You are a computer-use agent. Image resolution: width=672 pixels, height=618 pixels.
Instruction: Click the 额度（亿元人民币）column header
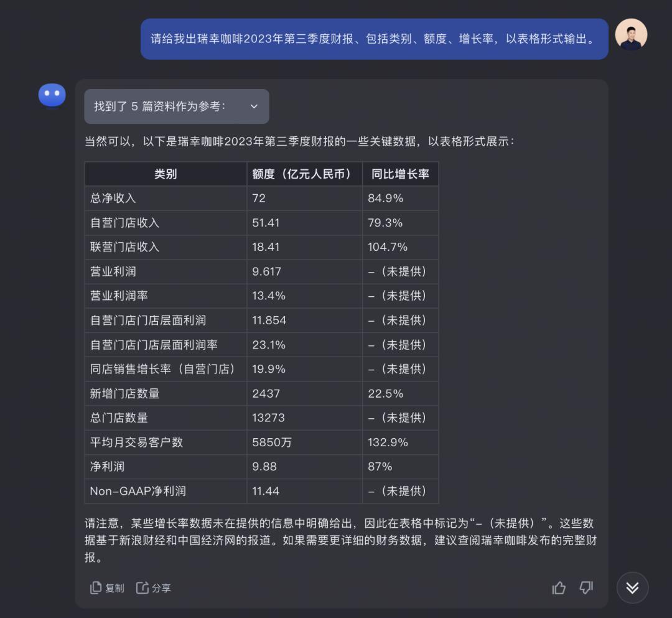(x=305, y=174)
